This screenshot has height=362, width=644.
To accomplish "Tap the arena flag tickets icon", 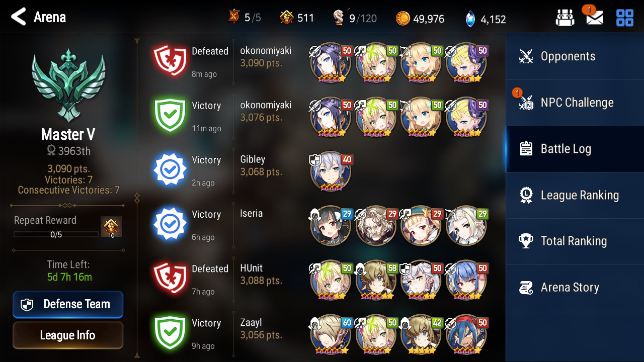I will [x=234, y=17].
